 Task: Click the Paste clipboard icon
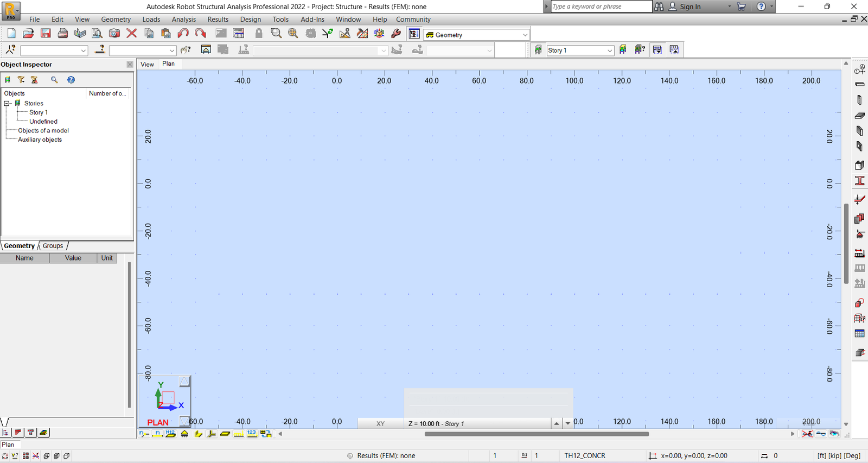point(166,34)
